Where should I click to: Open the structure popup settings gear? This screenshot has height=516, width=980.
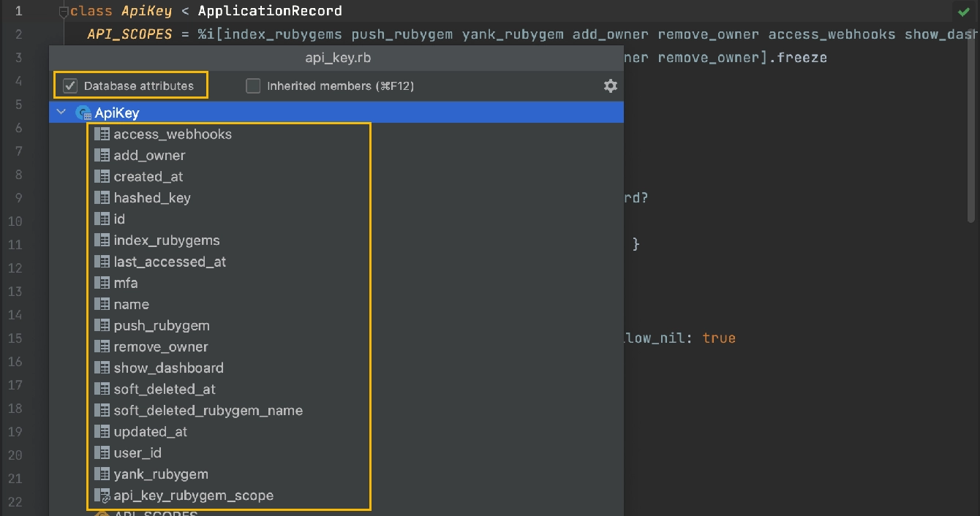[x=611, y=86]
